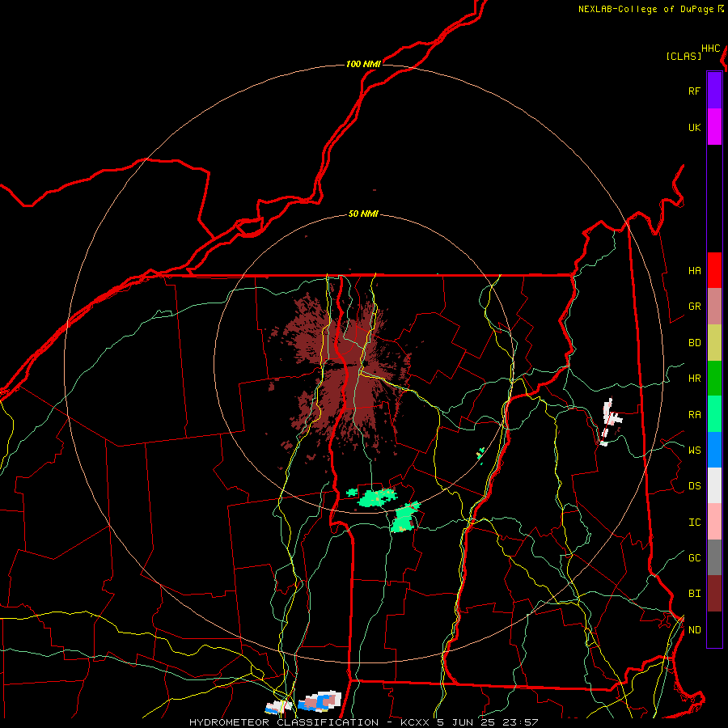Click the DS white legend swatch

point(714,485)
